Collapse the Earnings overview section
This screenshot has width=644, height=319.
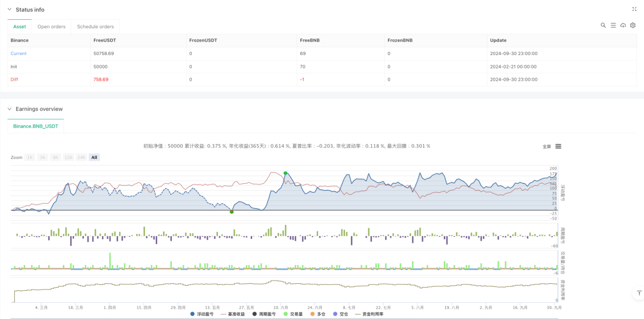pos(9,109)
